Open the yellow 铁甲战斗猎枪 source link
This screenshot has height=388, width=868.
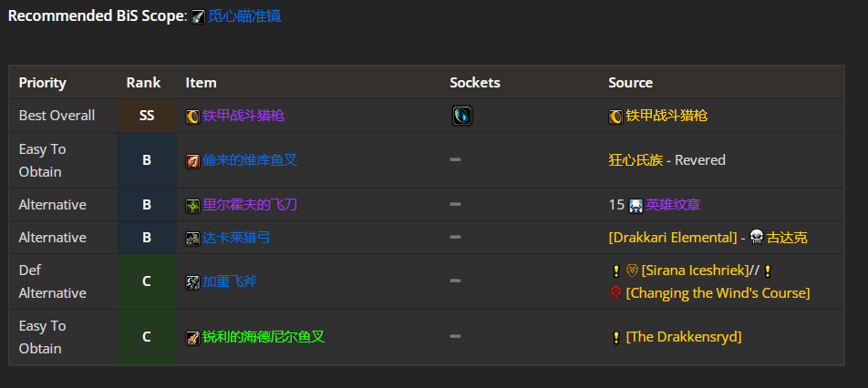666,116
